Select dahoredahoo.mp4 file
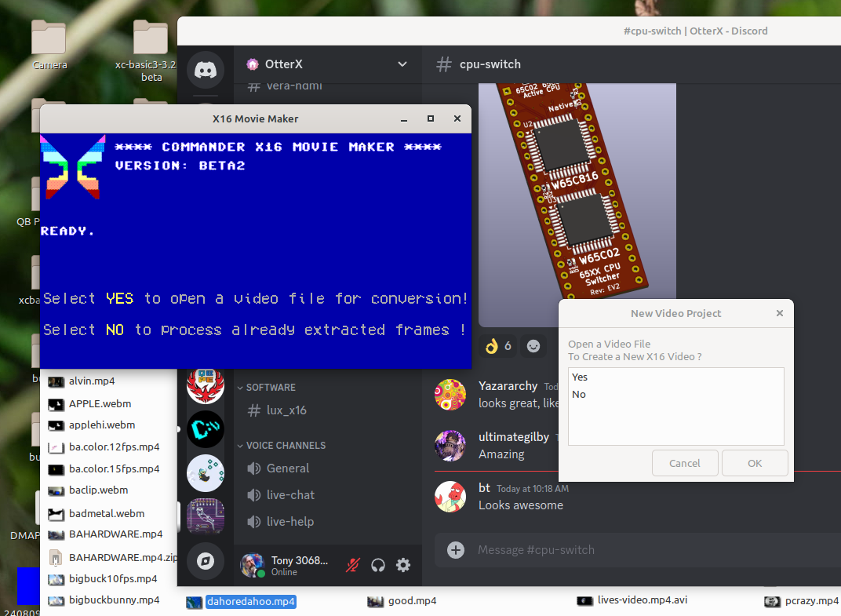 click(x=242, y=602)
